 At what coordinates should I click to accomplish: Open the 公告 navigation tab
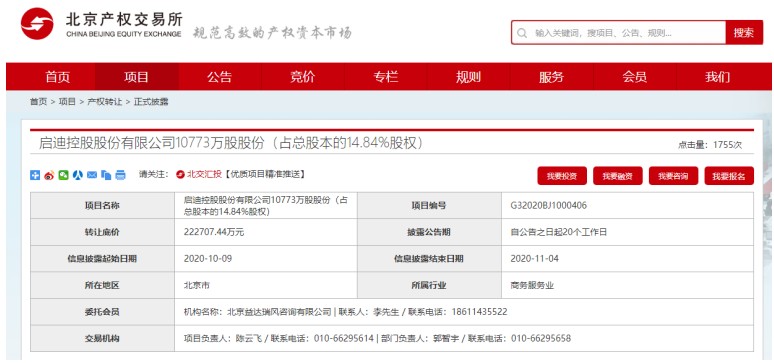point(220,77)
